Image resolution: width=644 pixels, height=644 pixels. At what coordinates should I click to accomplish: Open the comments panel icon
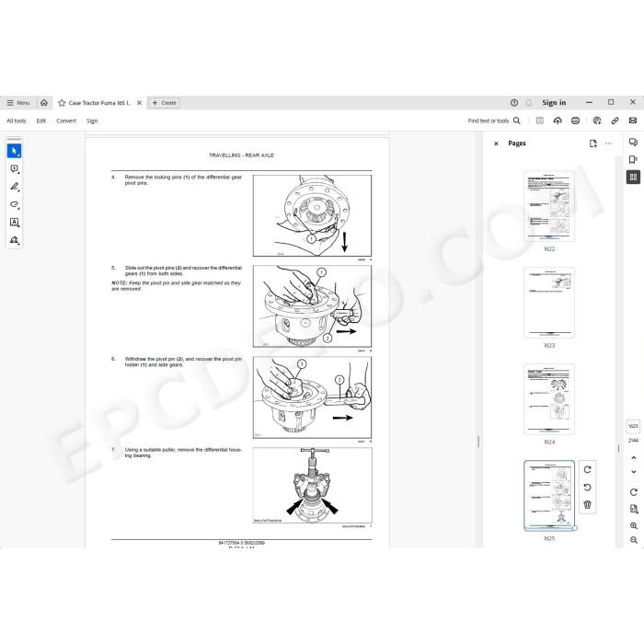[633, 142]
